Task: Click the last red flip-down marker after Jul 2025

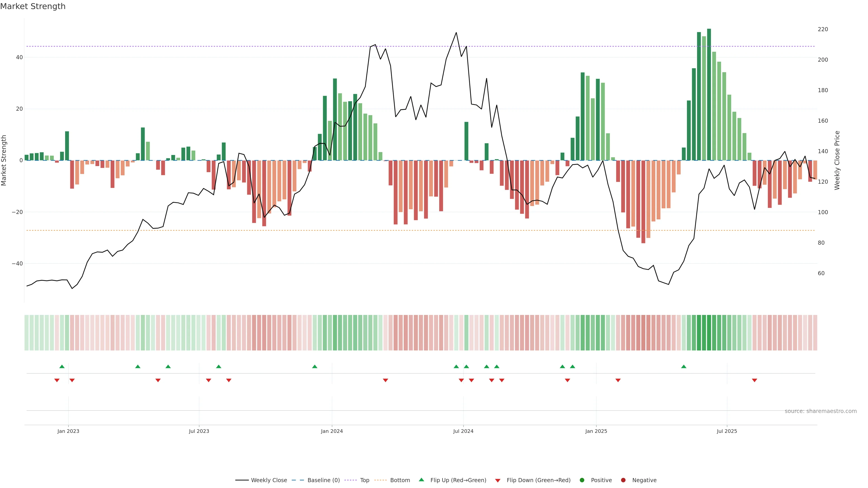Action: [x=755, y=380]
